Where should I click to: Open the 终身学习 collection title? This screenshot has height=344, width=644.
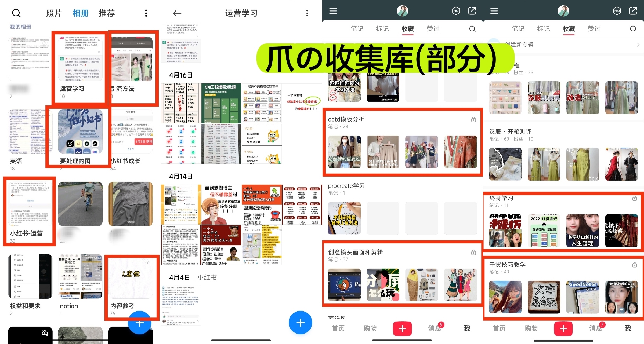click(x=501, y=198)
